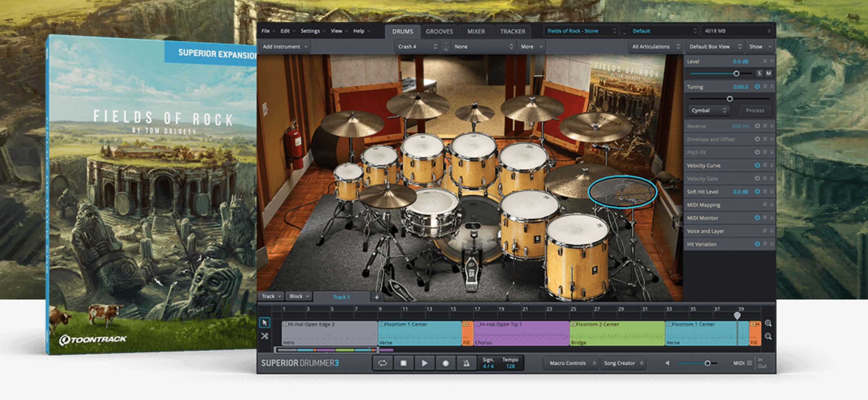Open the MIDI Mapping menu icon
Screen dimensions: 868x400
[x=765, y=205]
